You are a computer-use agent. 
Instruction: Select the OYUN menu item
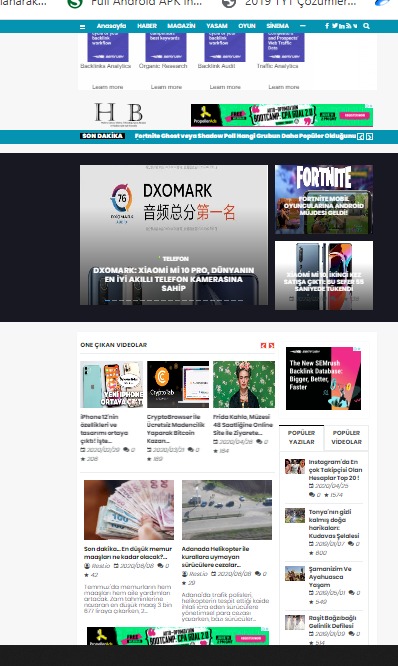click(247, 26)
